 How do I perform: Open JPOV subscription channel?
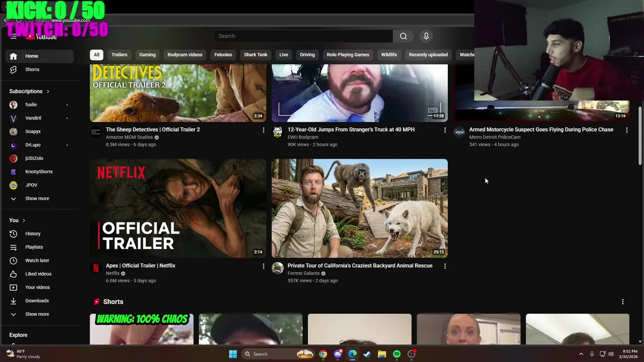pos(40,185)
